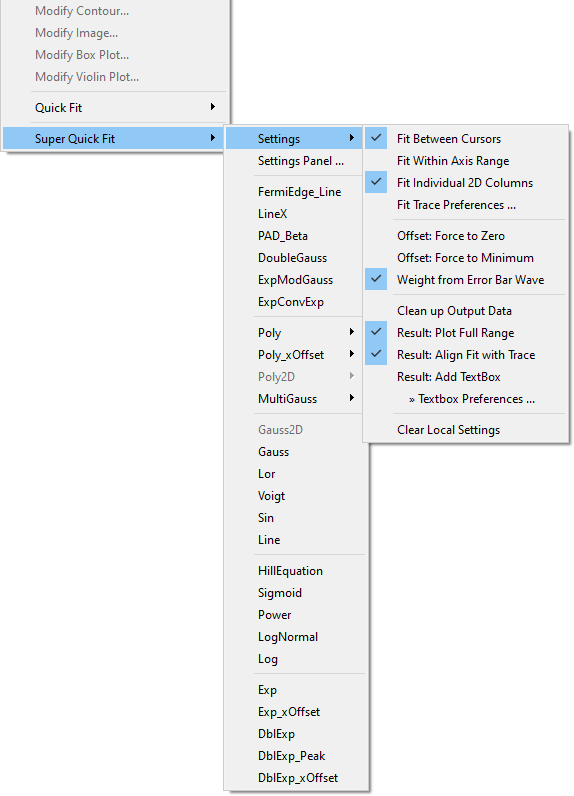Expand the Quick Fit submenu
This screenshot has height=796, width=574.
[116, 108]
